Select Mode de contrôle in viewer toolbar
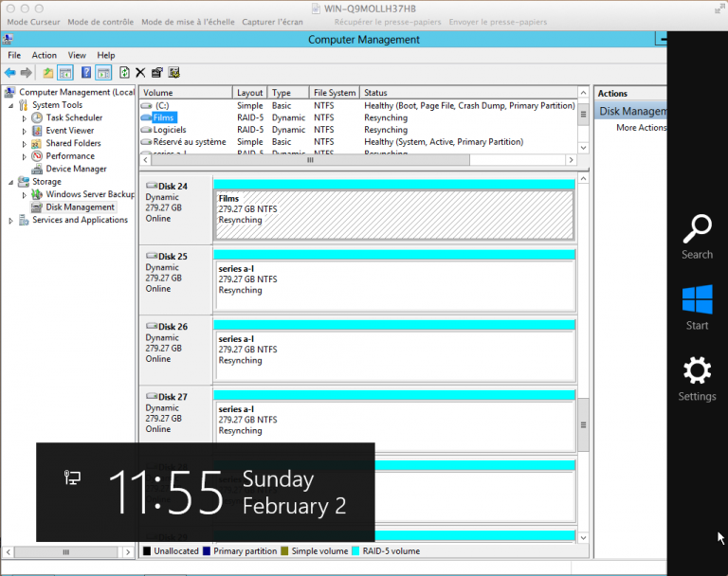The height and width of the screenshot is (576, 728). (100, 22)
